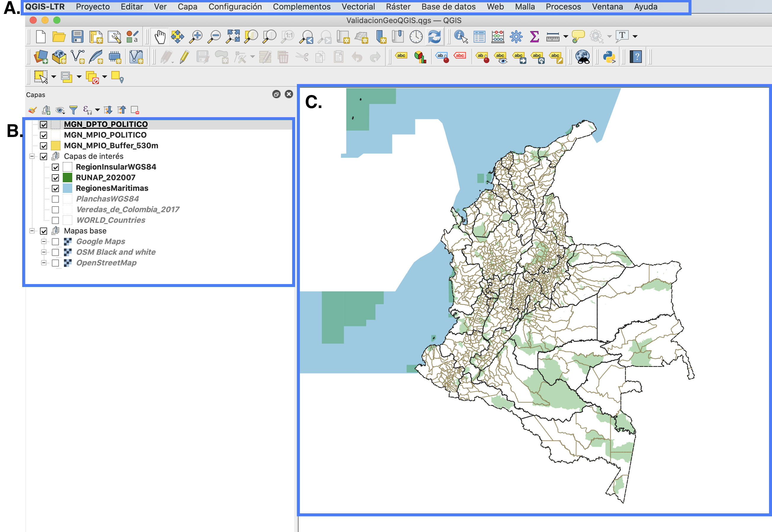The height and width of the screenshot is (532, 772).
Task: Click the Refresh map icon
Action: pyautogui.click(x=434, y=36)
